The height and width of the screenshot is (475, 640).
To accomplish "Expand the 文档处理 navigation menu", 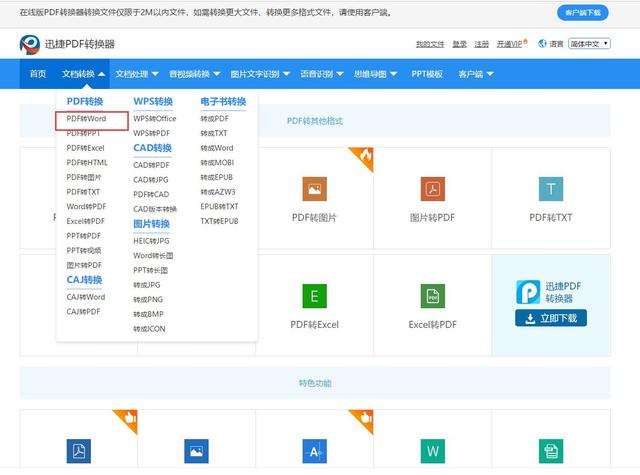I will 137,74.
